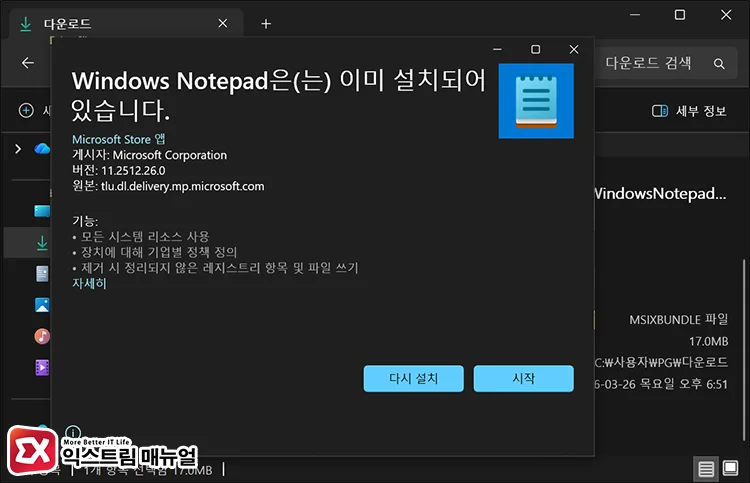Click the C:₩사용자₩PGW₩다운로드 path text
Screen dimensions: 750x483
[x=662, y=362]
